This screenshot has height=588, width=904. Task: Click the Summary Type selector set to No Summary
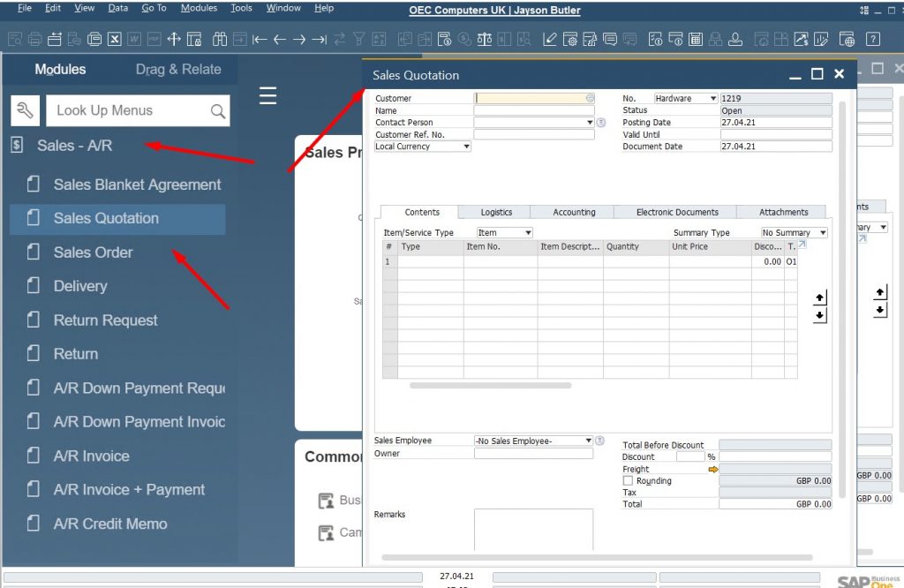[x=792, y=231]
